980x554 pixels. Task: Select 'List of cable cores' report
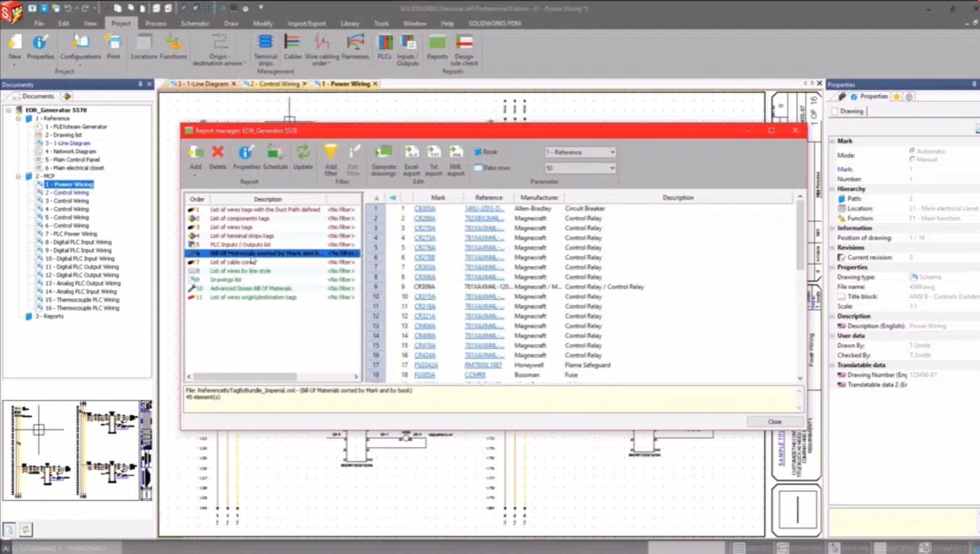273,262
